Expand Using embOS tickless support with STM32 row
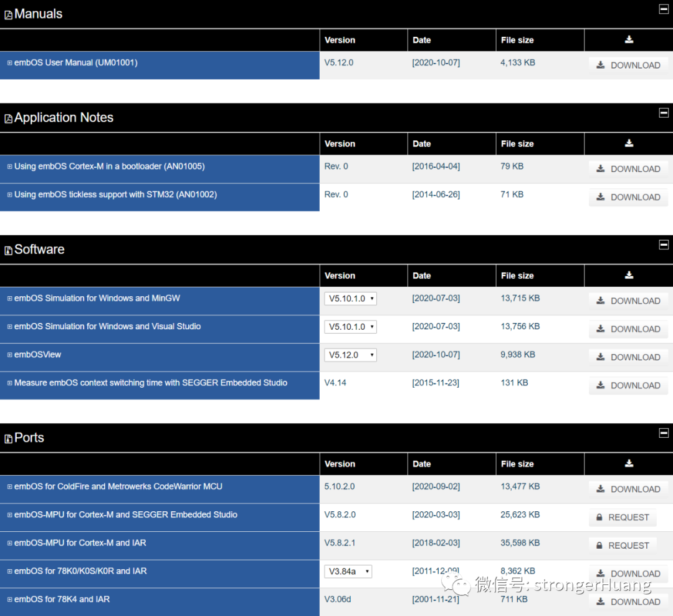673x616 pixels. (x=9, y=195)
